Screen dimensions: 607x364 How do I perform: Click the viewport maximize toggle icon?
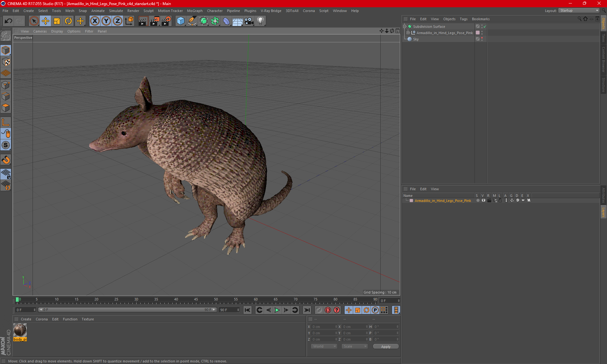click(397, 31)
